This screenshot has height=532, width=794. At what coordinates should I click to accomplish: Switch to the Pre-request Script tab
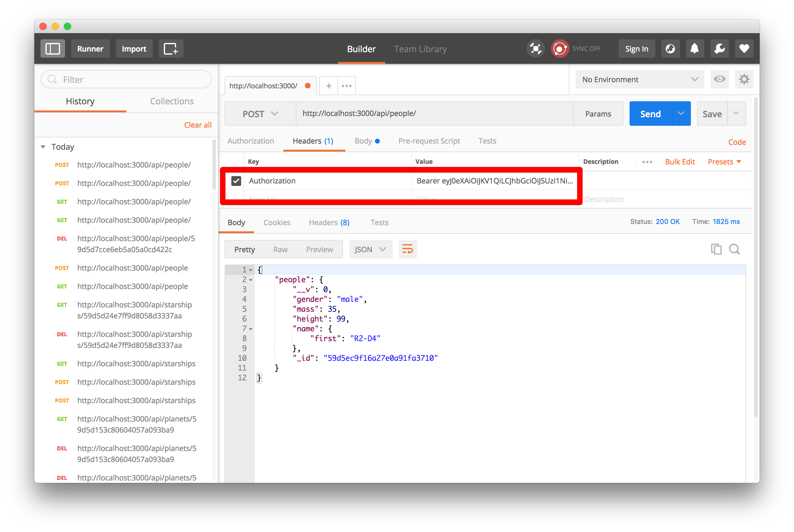(x=429, y=141)
